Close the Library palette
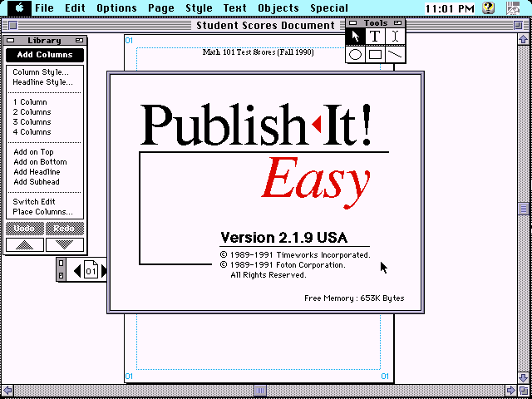Viewport: 532px width, 399px height. click(x=10, y=41)
